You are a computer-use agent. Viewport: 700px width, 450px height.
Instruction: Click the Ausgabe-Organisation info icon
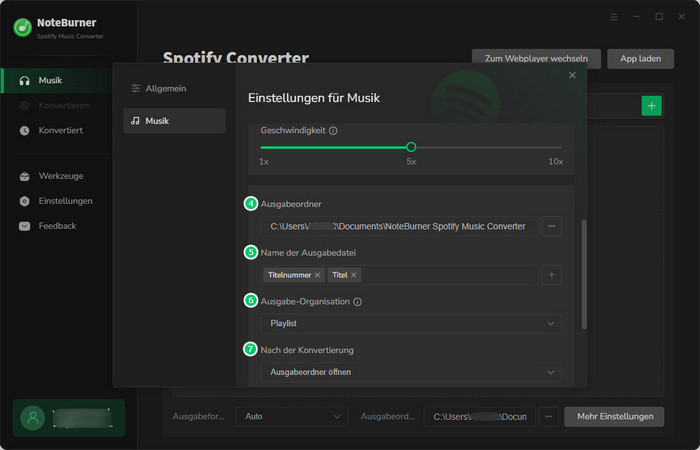pos(357,302)
